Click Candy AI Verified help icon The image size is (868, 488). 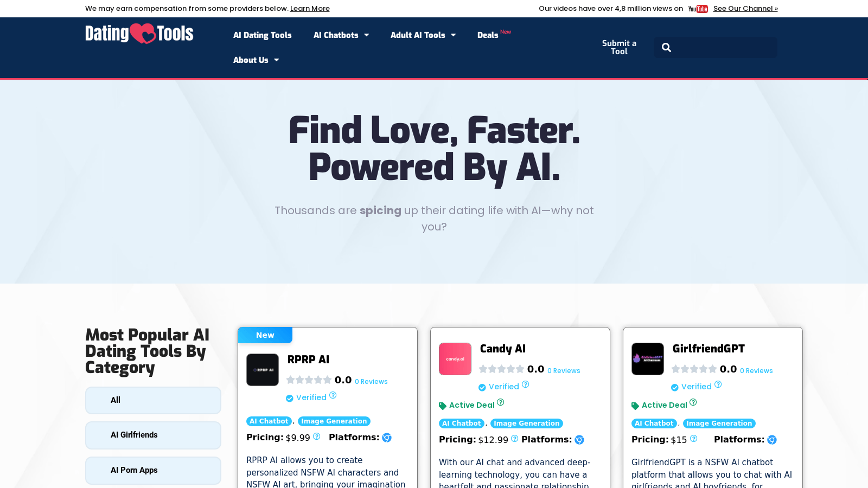click(x=526, y=384)
